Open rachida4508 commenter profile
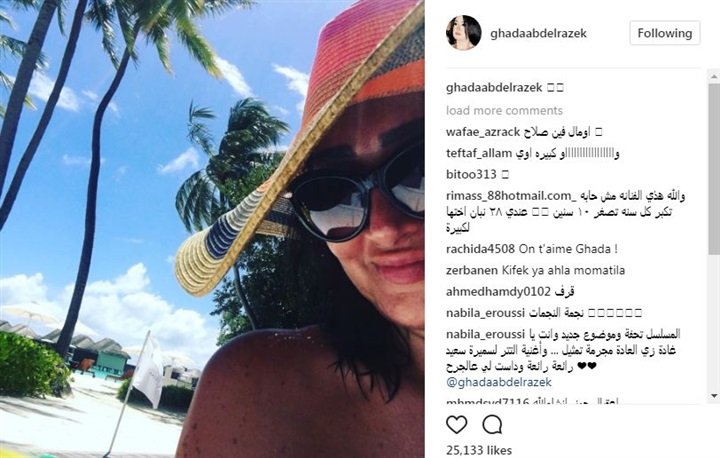720x458 pixels. [x=480, y=249]
